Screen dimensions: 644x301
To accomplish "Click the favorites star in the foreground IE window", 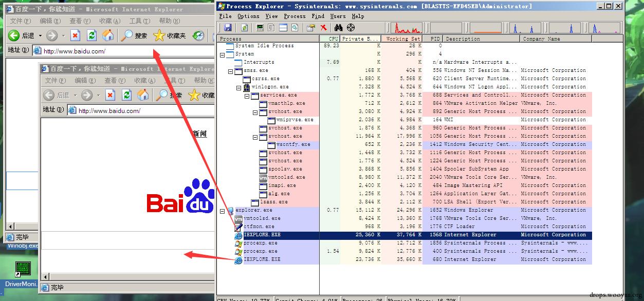I will pos(194,95).
